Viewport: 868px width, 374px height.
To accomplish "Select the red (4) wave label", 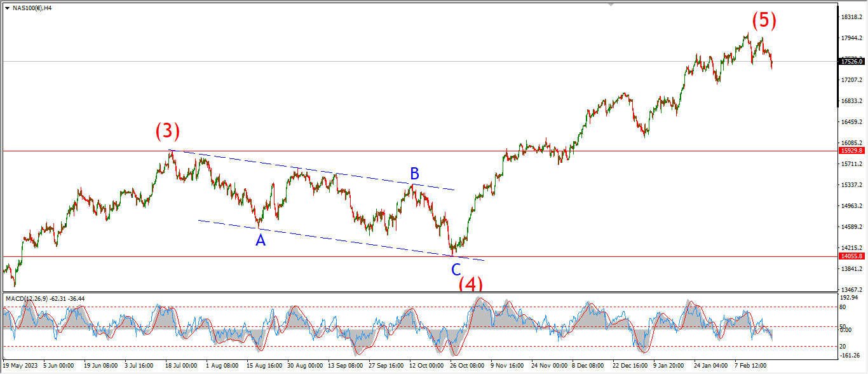I will (x=471, y=284).
